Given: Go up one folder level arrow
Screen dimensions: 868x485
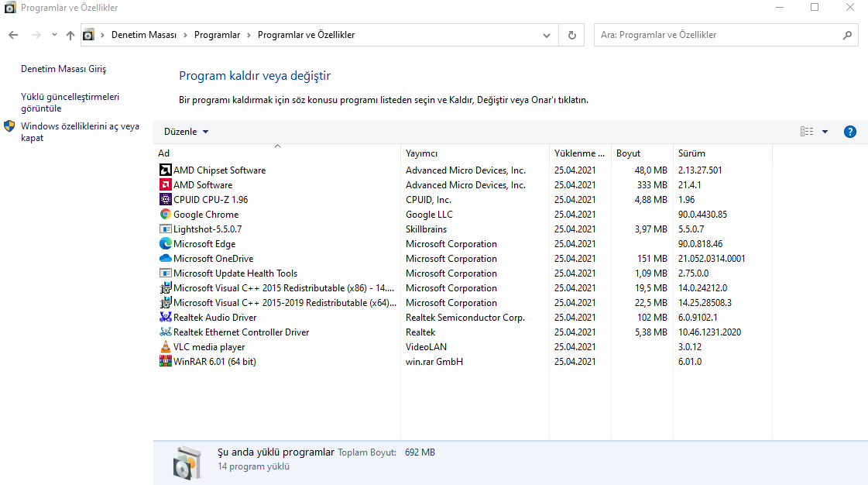Looking at the screenshot, I should click(70, 35).
